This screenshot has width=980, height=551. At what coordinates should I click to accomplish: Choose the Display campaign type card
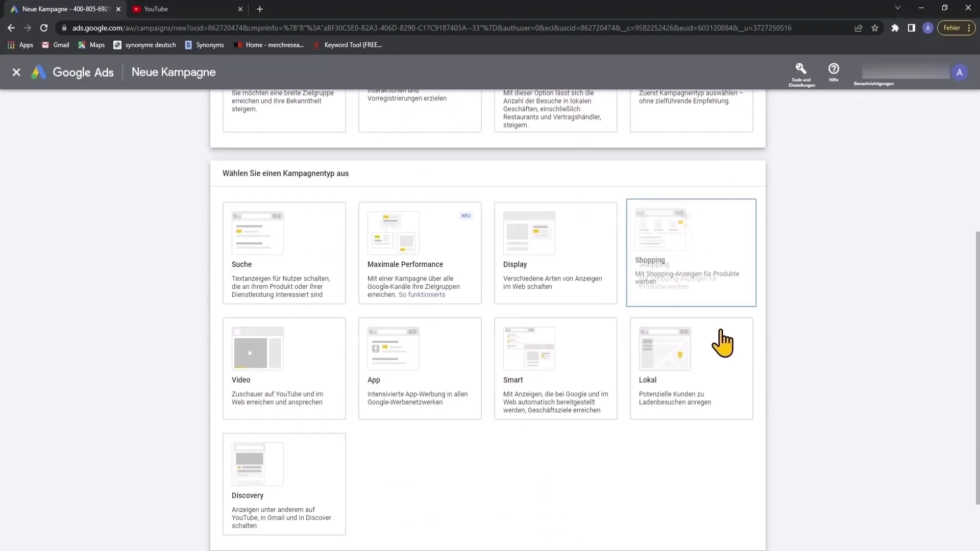pyautogui.click(x=556, y=253)
